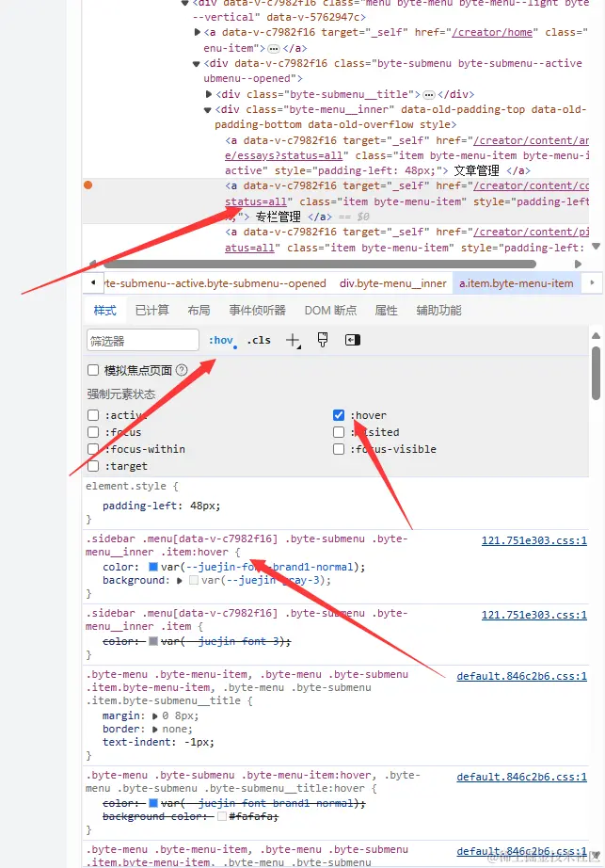Click the styles pane vertical scrollbar thumb
Screen dimensions: 605x868
[x=596, y=373]
